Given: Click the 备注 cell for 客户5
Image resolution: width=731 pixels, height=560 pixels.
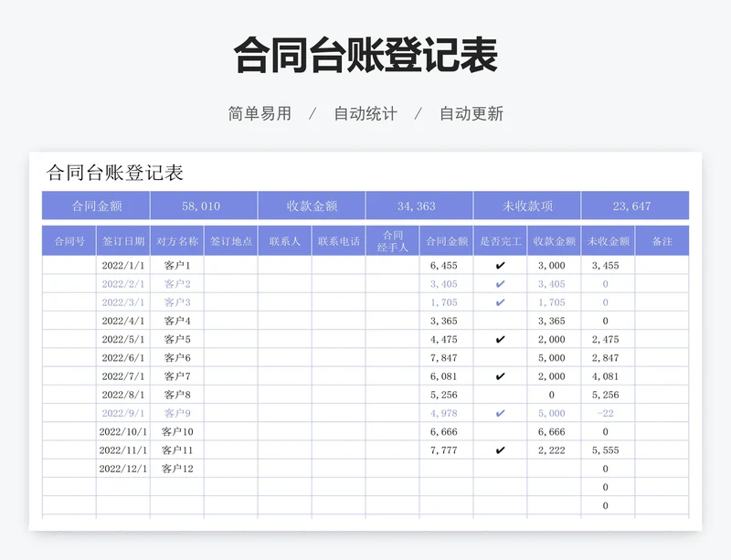Looking at the screenshot, I should [662, 340].
